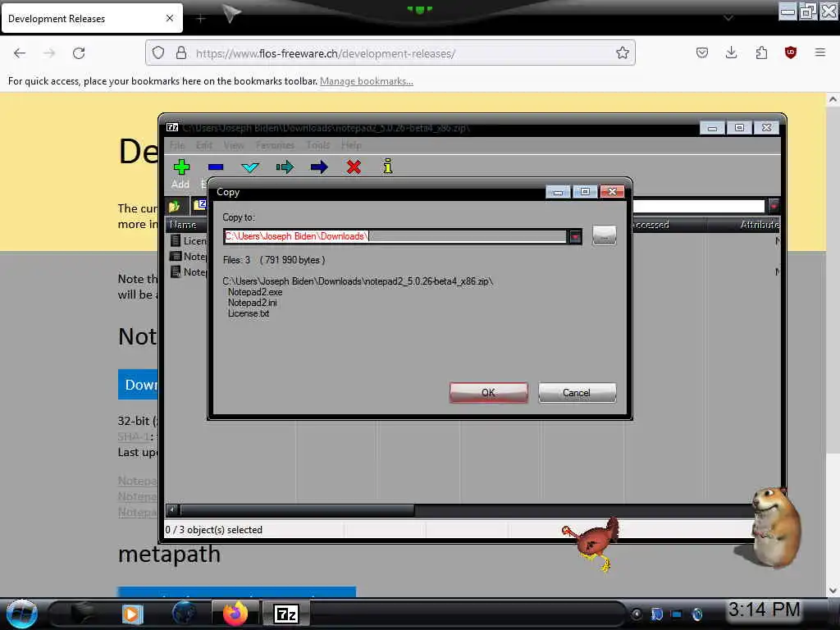Click the 7z logo in 7-Zip title bar

pyautogui.click(x=172, y=127)
